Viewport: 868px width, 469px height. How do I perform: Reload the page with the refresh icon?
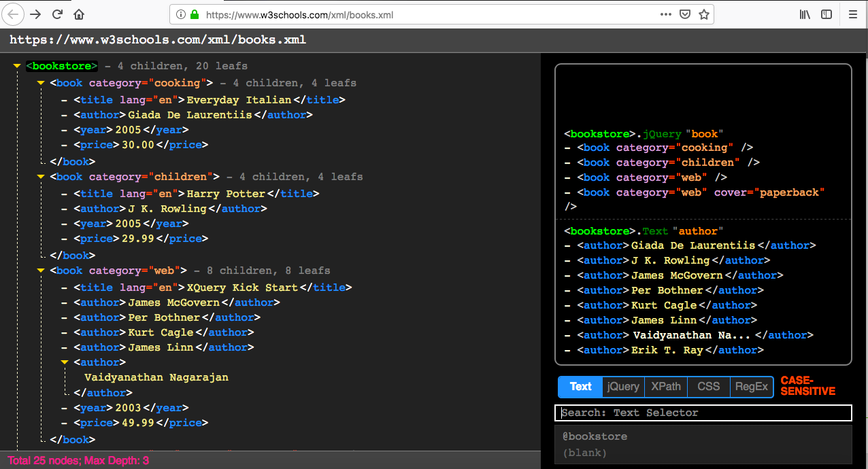click(58, 14)
